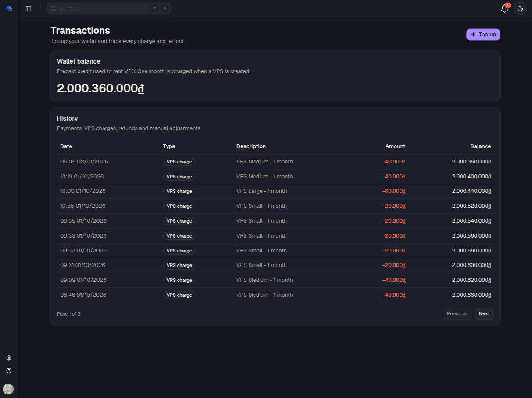Click balance 2.000.660.000₫
Screen dimensions: 532x398
coord(471,295)
